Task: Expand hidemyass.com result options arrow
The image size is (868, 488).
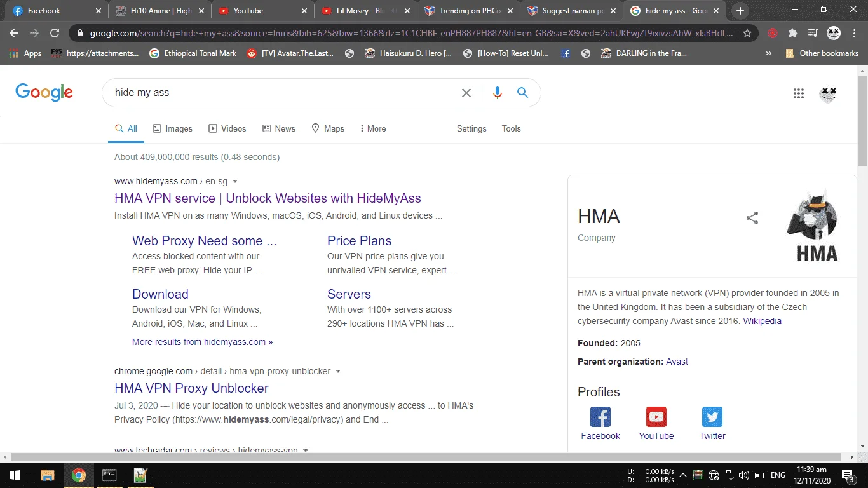Action: click(x=235, y=182)
